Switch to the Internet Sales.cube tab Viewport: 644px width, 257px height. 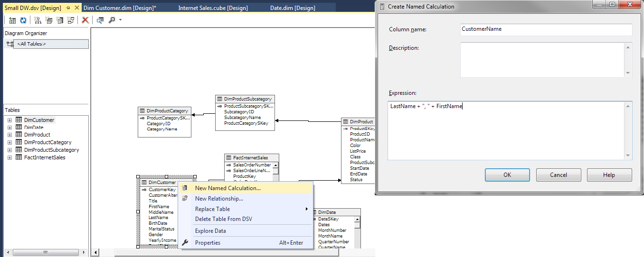pyautogui.click(x=213, y=8)
